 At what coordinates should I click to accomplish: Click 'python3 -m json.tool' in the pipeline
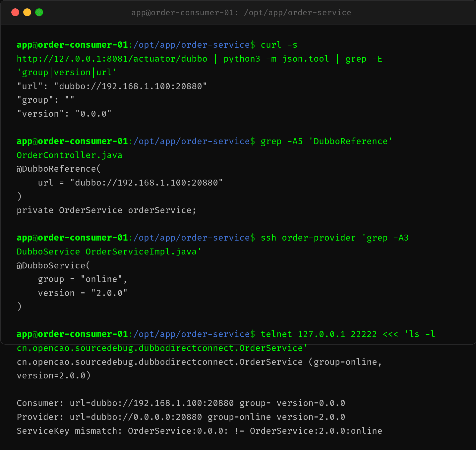[276, 59]
